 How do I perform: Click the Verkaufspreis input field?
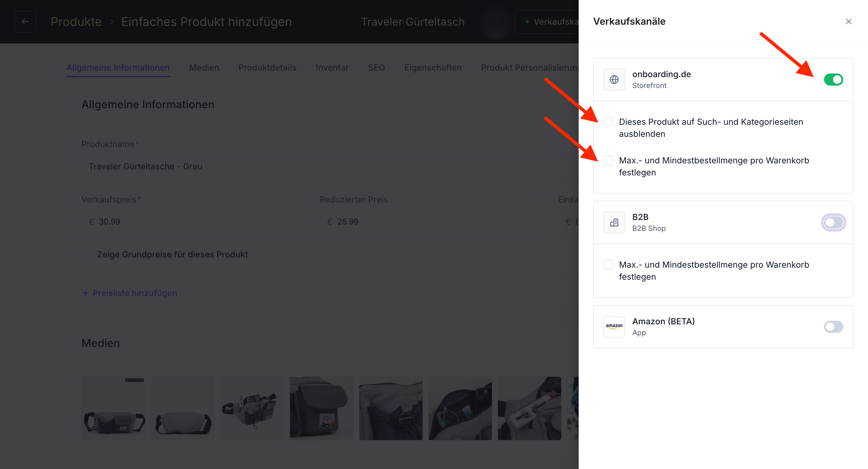pyautogui.click(x=195, y=222)
